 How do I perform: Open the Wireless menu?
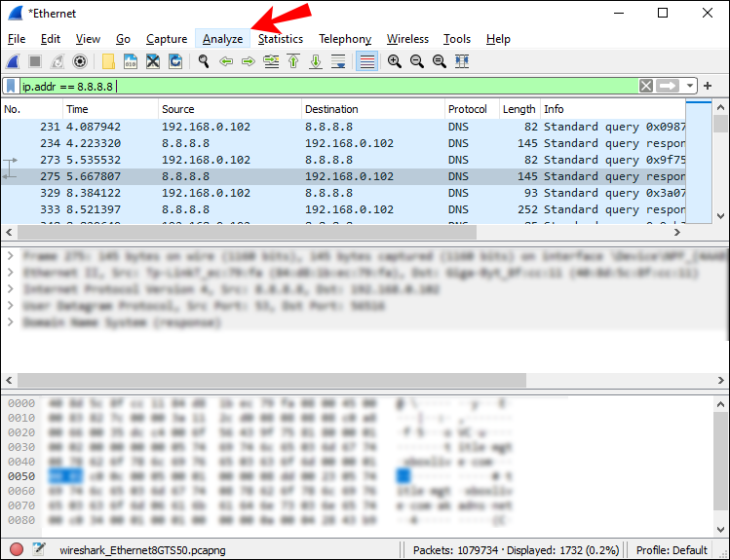(x=407, y=39)
